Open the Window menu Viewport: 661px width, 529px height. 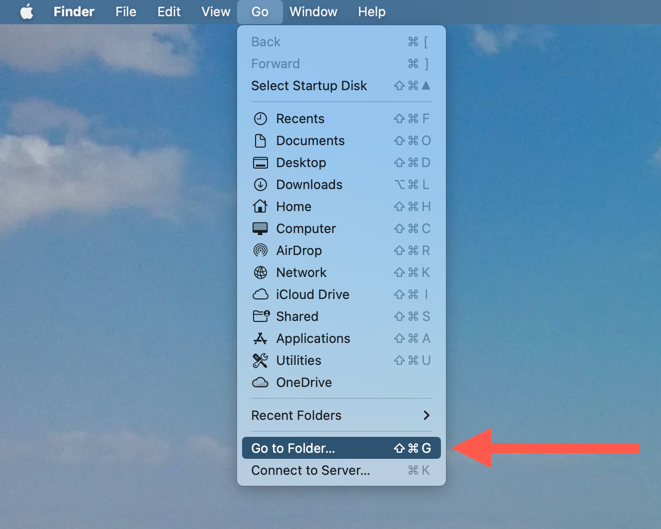pos(313,12)
